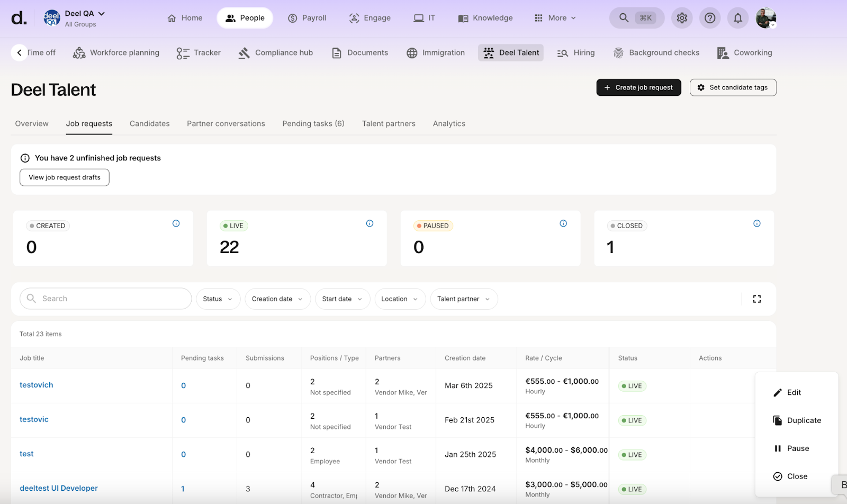Open the 'test' job request link
The height and width of the screenshot is (504, 847).
(26, 454)
